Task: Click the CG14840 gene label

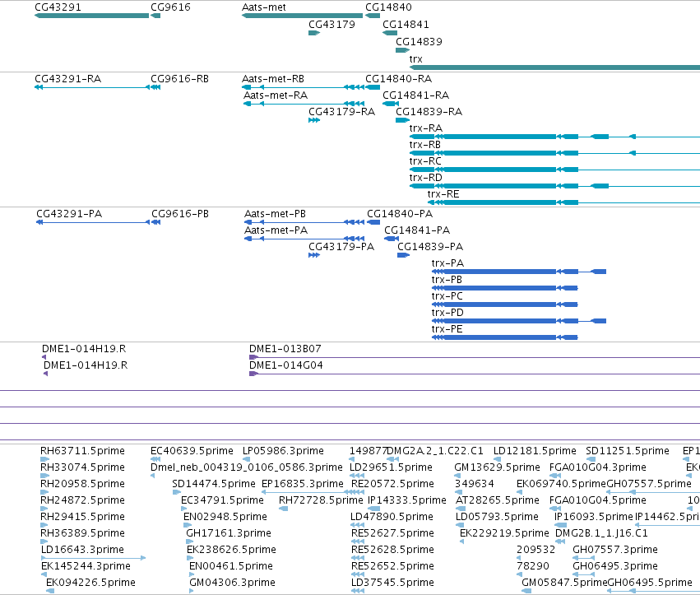Action: 388,7
